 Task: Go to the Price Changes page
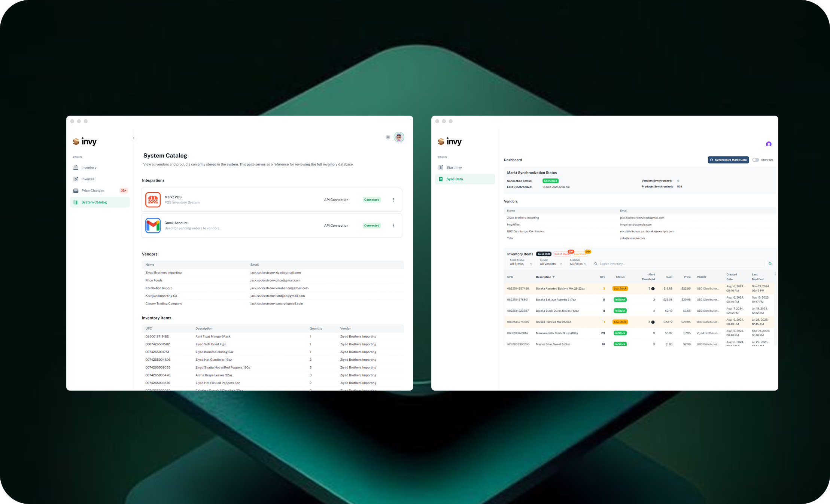click(x=93, y=191)
